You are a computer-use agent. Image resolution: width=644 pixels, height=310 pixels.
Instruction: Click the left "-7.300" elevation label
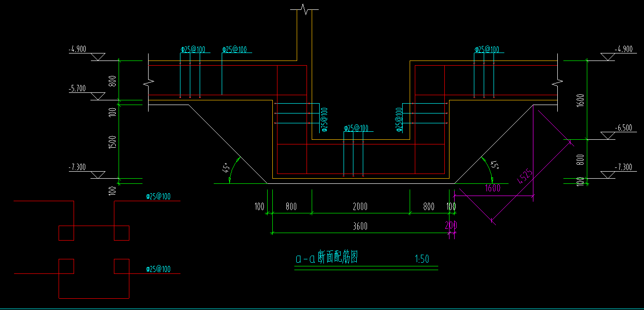point(77,167)
